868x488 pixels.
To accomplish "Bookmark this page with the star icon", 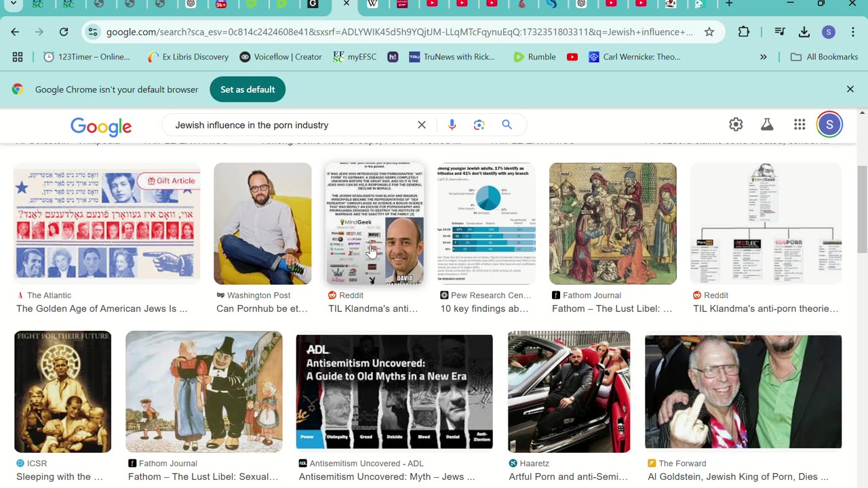I will [709, 32].
